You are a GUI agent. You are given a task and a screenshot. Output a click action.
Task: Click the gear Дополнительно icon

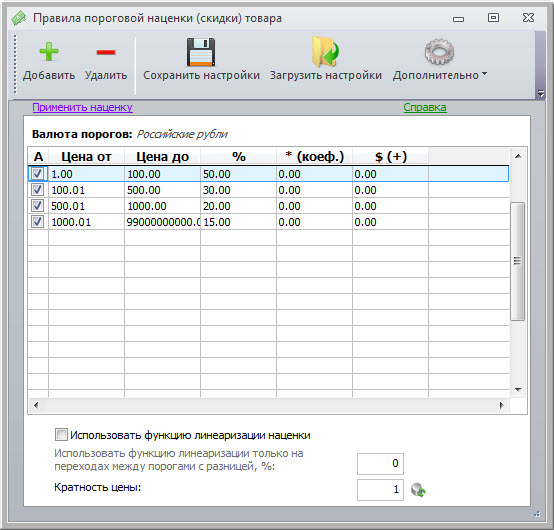coord(439,52)
